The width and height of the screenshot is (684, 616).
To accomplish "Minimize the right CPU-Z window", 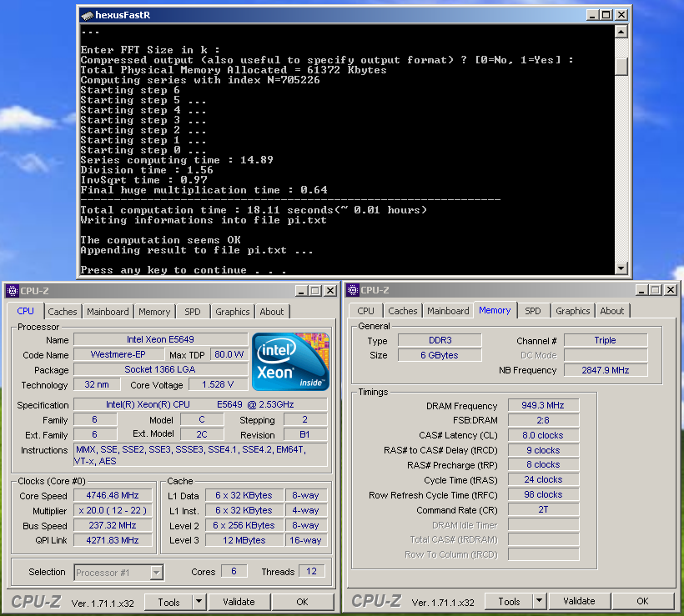I will pos(641,290).
